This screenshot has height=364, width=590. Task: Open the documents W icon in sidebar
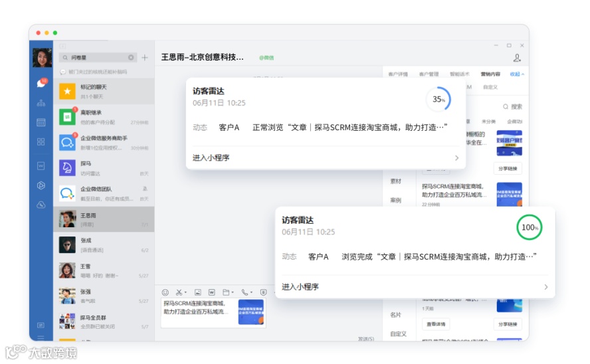click(x=41, y=166)
